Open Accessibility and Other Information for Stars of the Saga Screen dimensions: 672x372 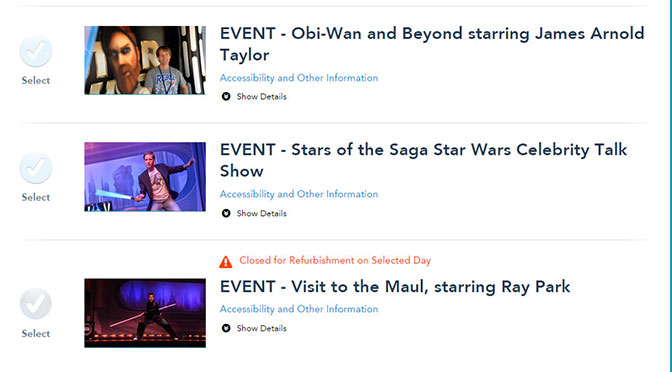[299, 194]
